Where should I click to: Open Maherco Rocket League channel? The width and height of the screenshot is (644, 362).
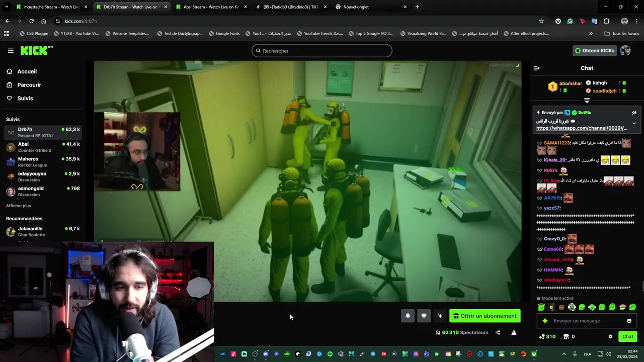[43, 161]
